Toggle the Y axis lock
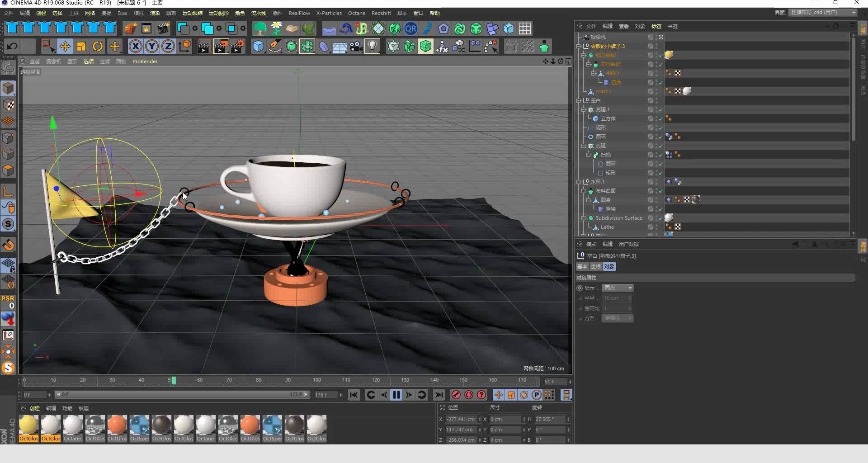The width and height of the screenshot is (868, 463). pos(151,46)
